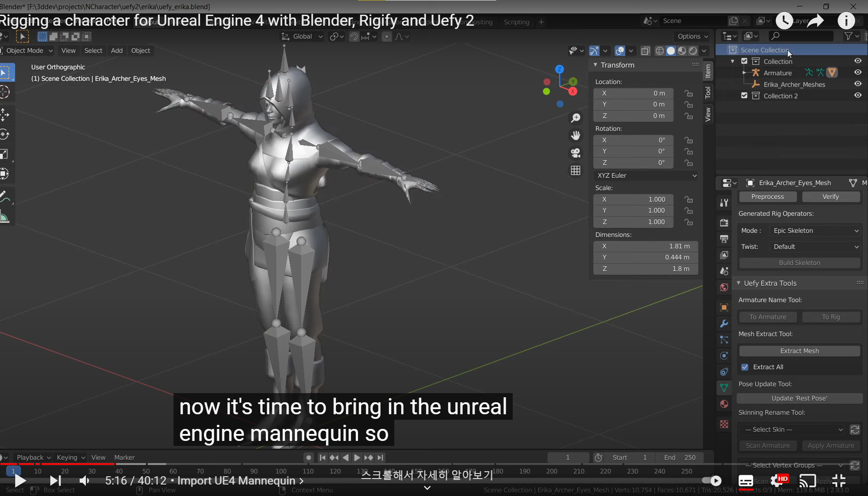The image size is (868, 496).
Task: Select solid viewport shading mode
Action: click(671, 51)
